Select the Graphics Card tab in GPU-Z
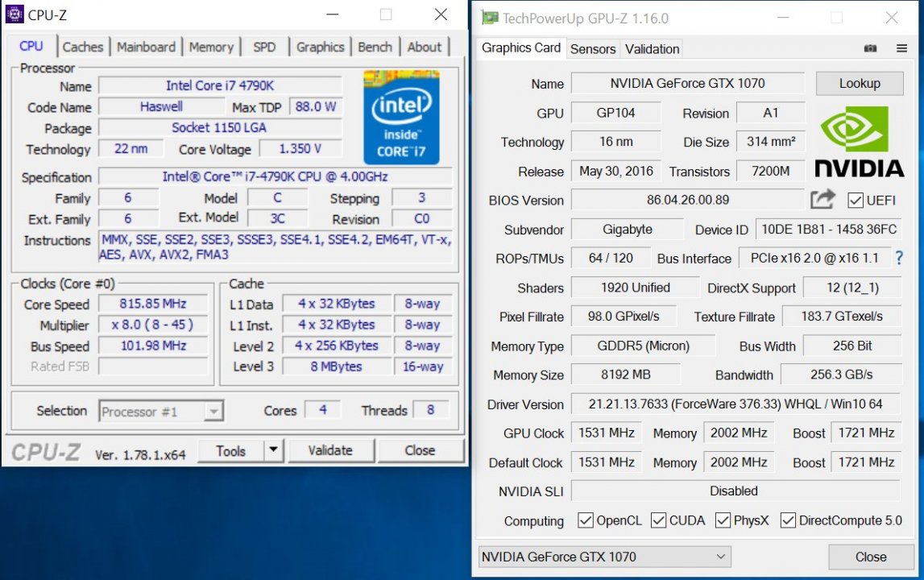Viewport: 924px width, 580px height. 521,48
